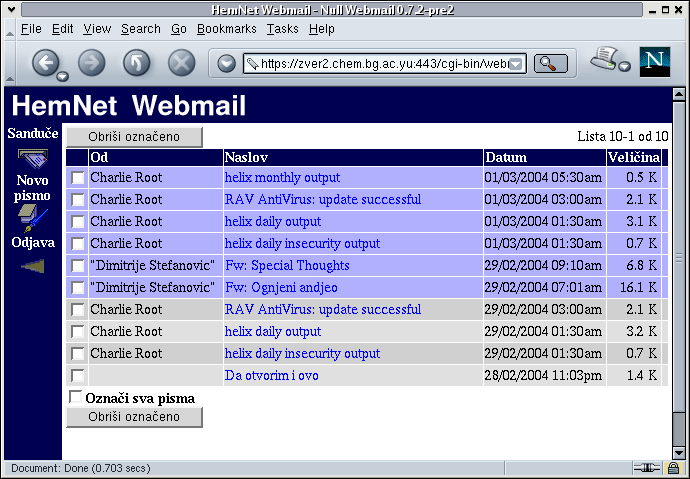
Task: Enable the Označi sva pisma checkbox
Action: point(75,398)
